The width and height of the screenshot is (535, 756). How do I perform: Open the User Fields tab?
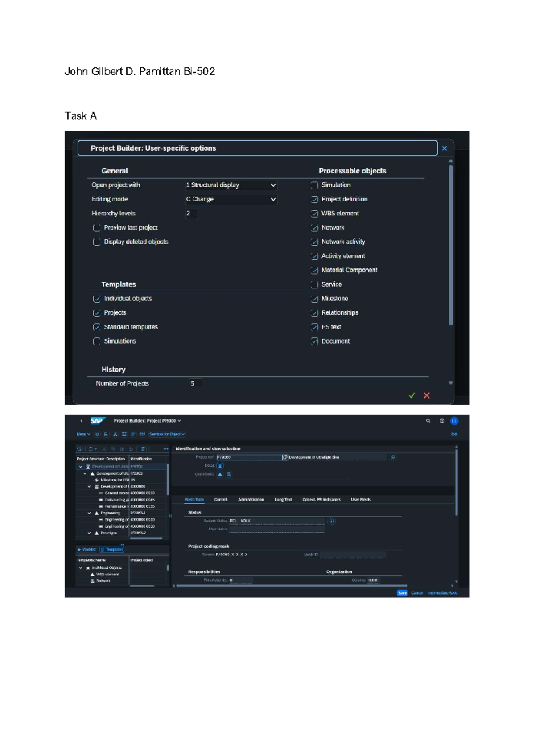(361, 500)
